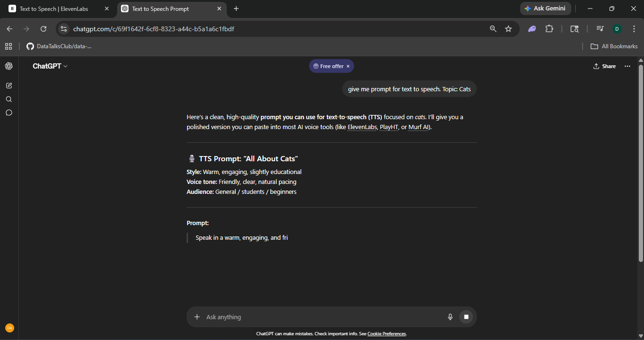Open the three-dot conversation options
This screenshot has width=644, height=340.
pos(627,66)
